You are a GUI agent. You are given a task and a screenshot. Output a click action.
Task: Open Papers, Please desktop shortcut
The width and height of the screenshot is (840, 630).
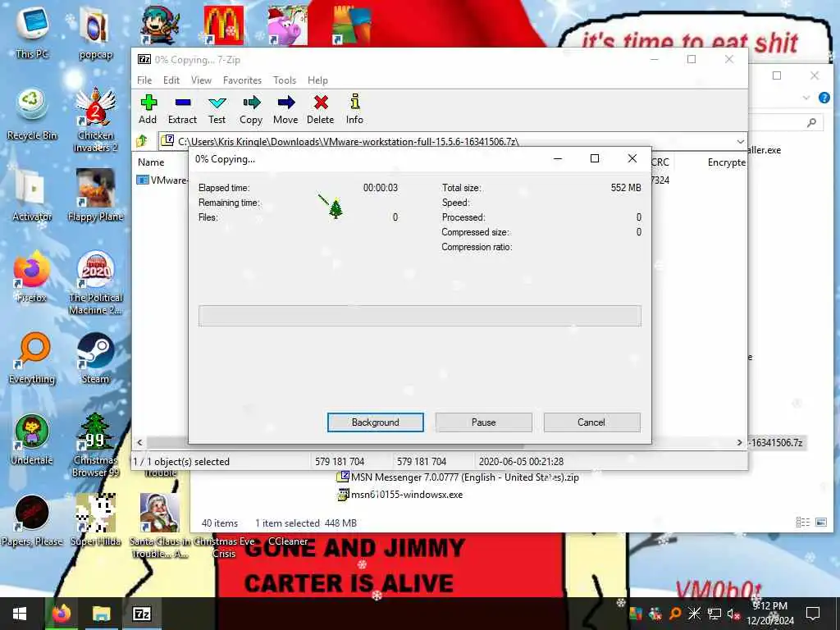(32, 521)
